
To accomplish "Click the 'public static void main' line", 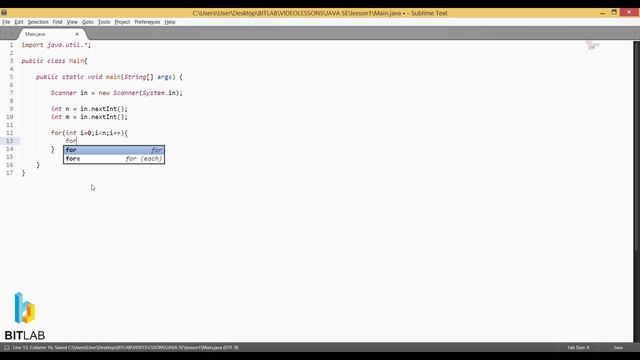I will coord(109,77).
